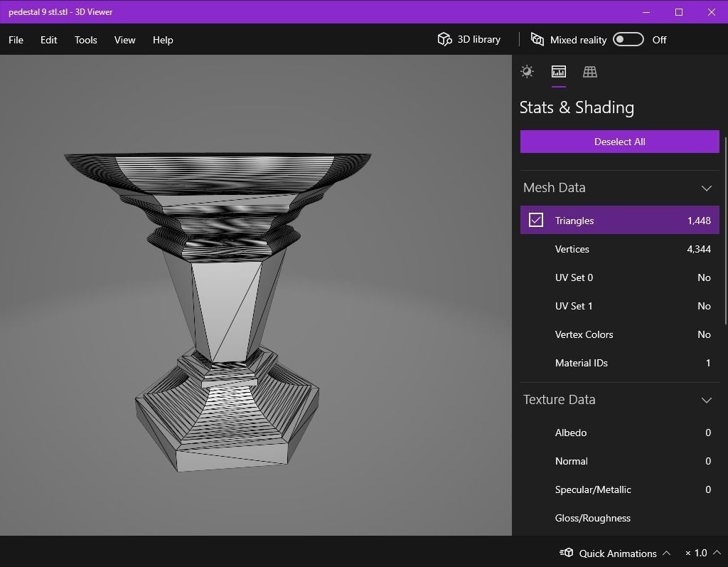Expand the Quick Animations chevron
Viewport: 728px width, 567px height.
pyautogui.click(x=666, y=553)
